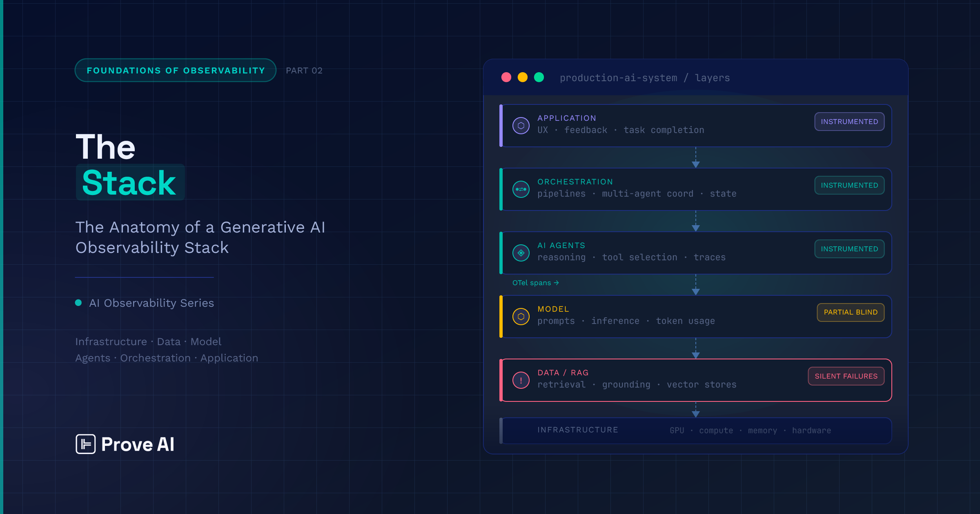Click the AI Agents INSTRUMENTED badge
The width and height of the screenshot is (980, 514).
tap(849, 249)
